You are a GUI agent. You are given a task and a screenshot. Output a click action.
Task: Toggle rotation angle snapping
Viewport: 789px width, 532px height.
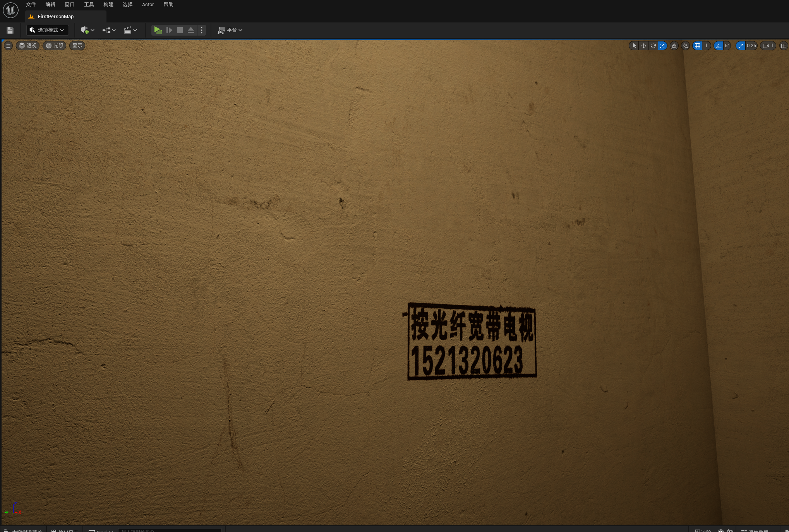pyautogui.click(x=719, y=46)
